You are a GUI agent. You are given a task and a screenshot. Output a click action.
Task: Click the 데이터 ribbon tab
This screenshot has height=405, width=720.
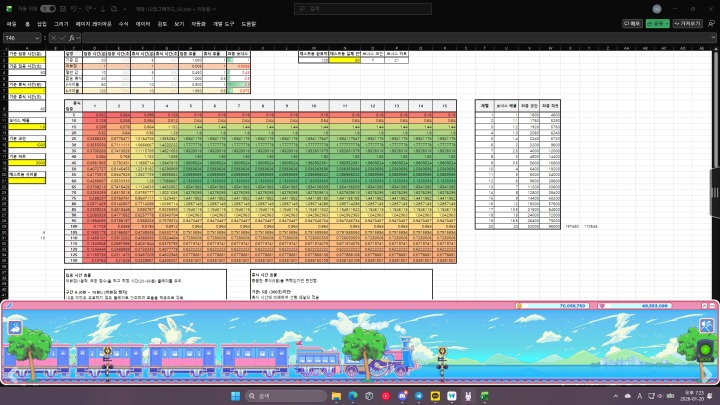143,22
